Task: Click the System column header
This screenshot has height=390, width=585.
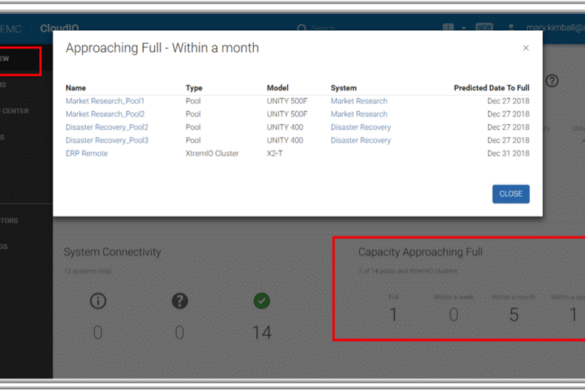Action: click(x=344, y=88)
